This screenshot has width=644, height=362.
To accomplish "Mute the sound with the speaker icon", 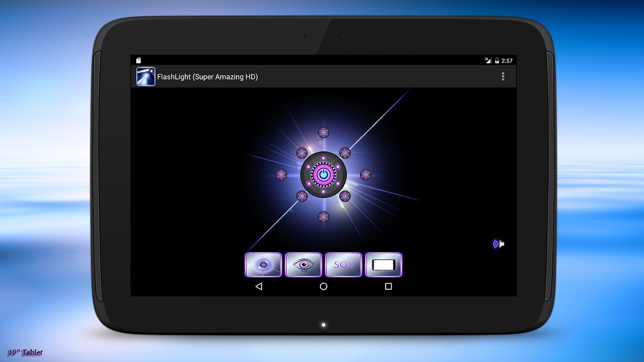I will click(x=499, y=244).
